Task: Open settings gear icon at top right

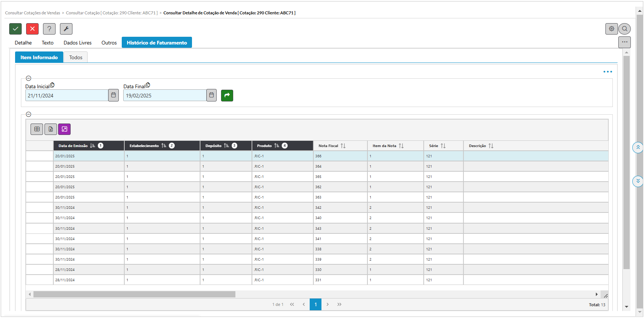Action: [611, 29]
